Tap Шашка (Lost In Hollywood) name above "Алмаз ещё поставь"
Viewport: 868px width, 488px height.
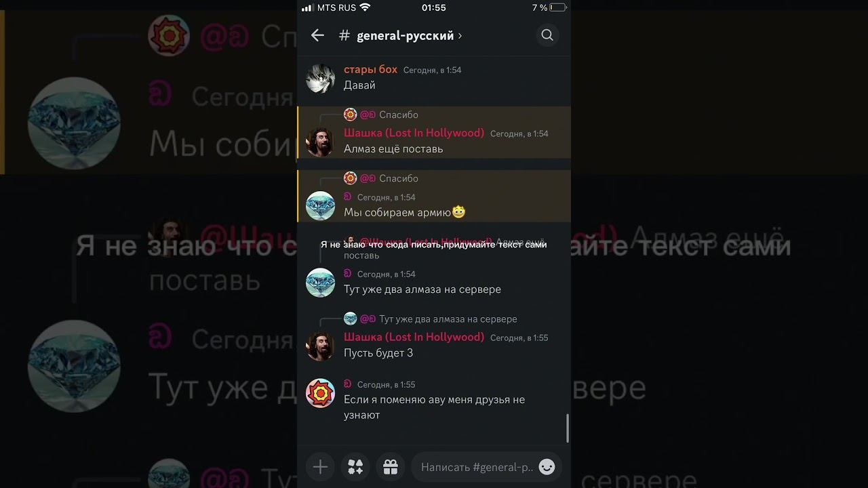tap(414, 133)
